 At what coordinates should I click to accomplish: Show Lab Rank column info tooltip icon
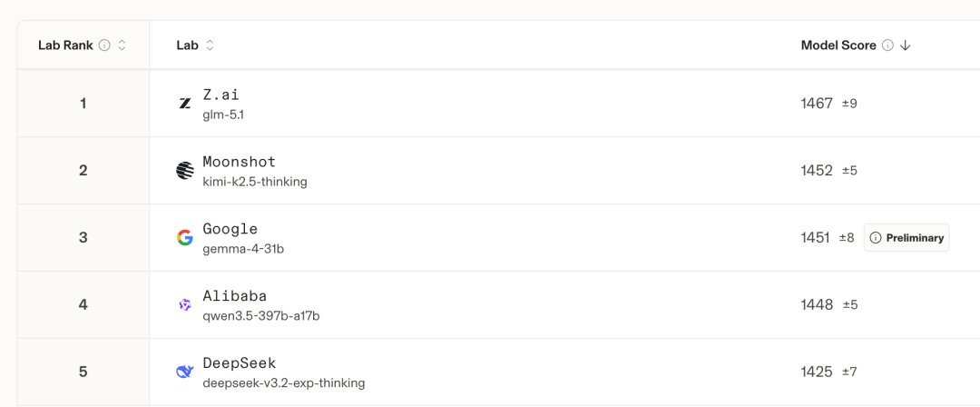(x=104, y=45)
